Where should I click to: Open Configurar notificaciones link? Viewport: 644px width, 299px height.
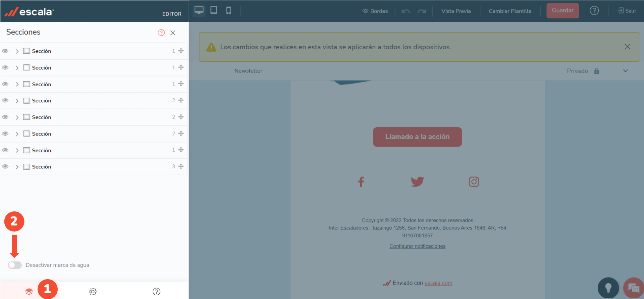pyautogui.click(x=417, y=246)
